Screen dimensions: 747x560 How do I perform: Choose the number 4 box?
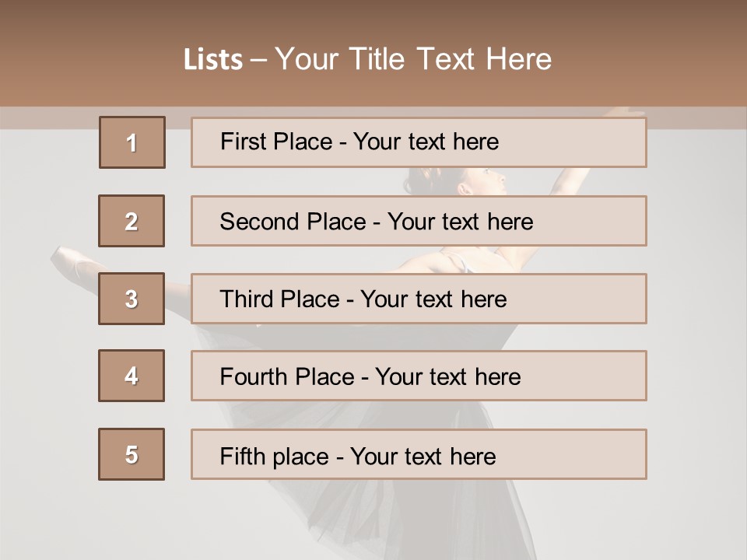(x=132, y=376)
